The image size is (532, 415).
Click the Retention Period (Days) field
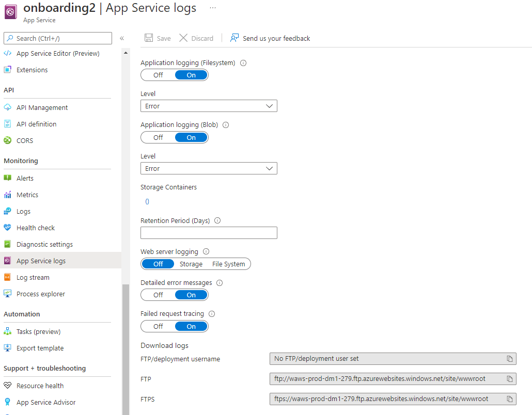coord(209,233)
